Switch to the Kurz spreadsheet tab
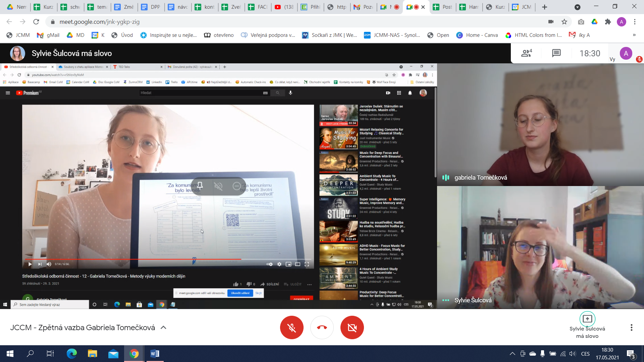 pos(44,7)
